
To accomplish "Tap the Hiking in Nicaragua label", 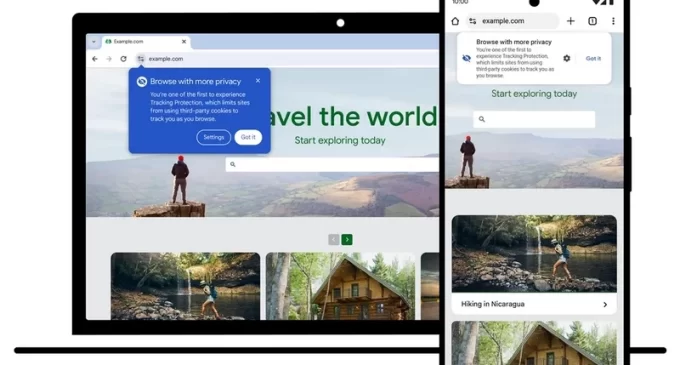I will [493, 304].
